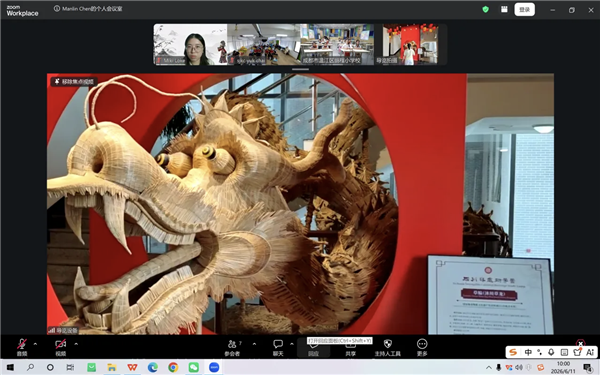Click the thumbnail strip collapse handle bar
This screenshot has height=375, width=600.
tap(300, 69)
